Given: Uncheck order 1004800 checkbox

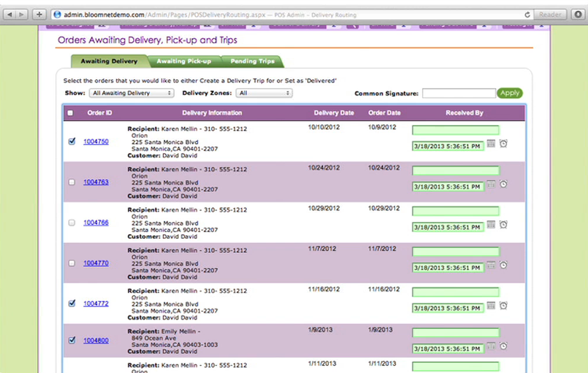Looking at the screenshot, I should (x=72, y=340).
